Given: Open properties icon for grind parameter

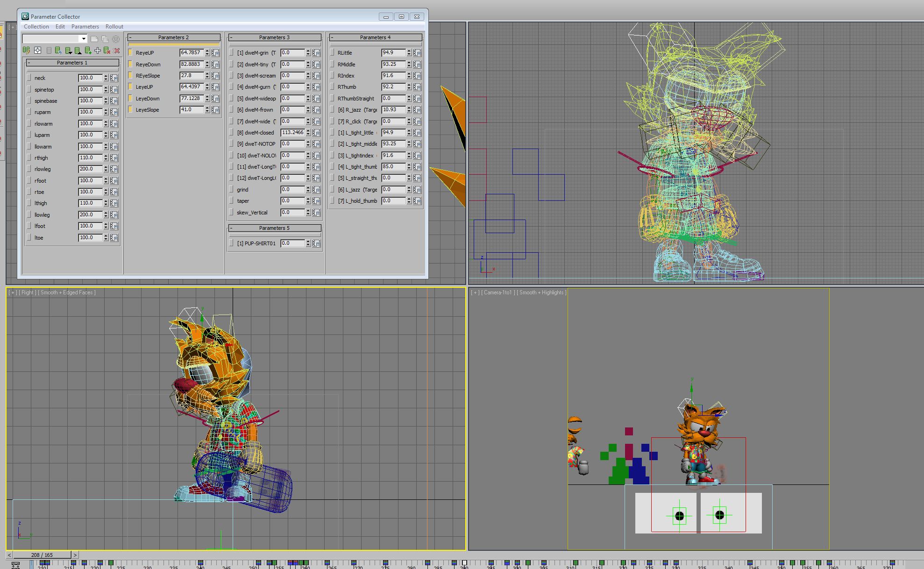Looking at the screenshot, I should (x=316, y=190).
